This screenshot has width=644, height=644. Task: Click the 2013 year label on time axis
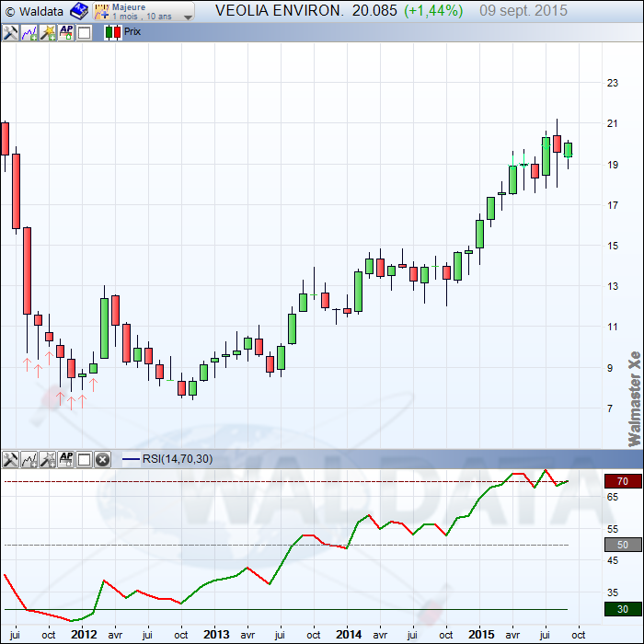point(216,635)
